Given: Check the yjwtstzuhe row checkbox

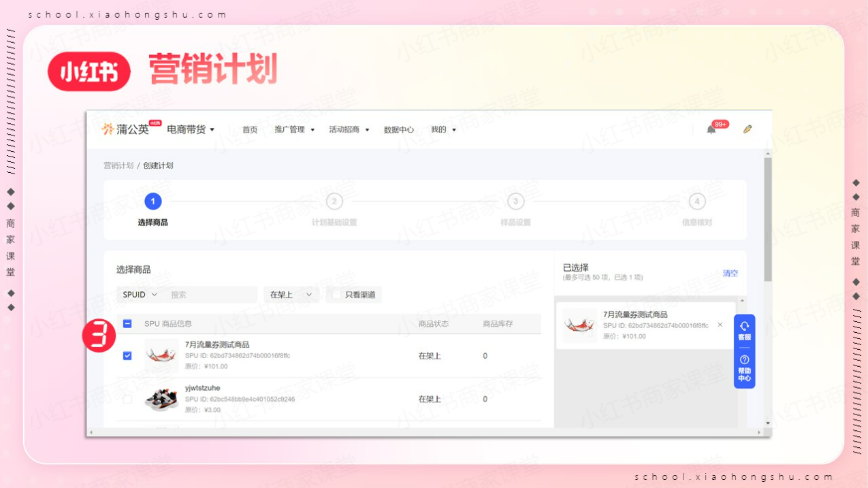Looking at the screenshot, I should 127,400.
